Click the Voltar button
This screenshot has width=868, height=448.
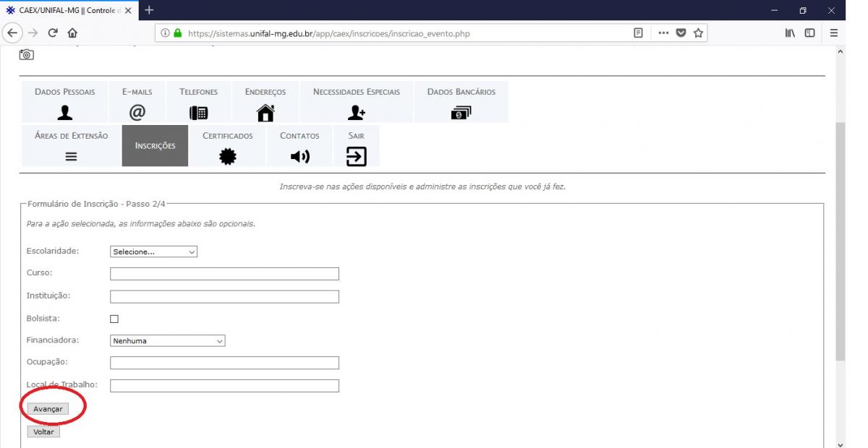[x=43, y=432]
